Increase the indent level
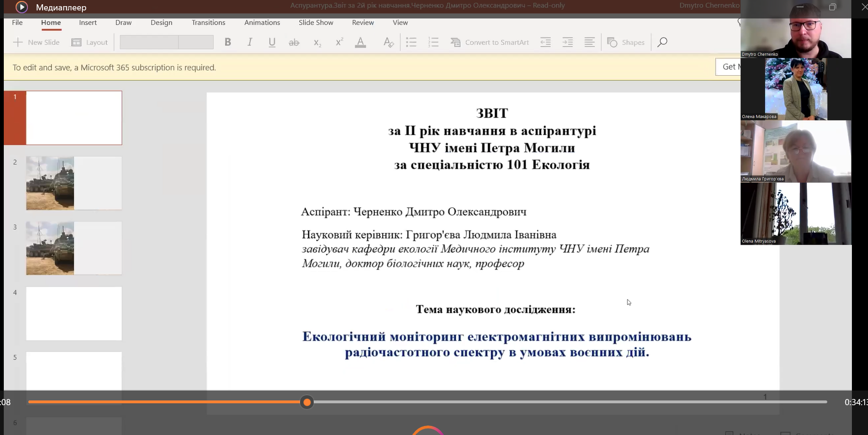The image size is (868, 435). [567, 42]
